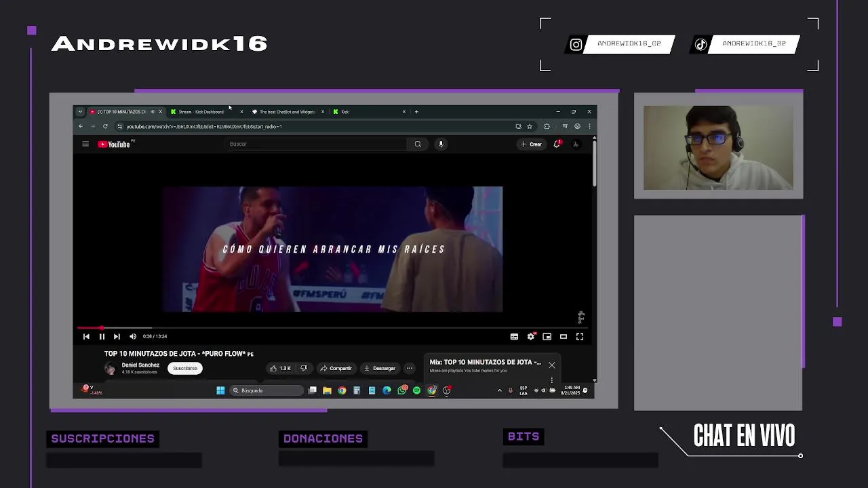Like the video with 1.3 K likes

280,368
